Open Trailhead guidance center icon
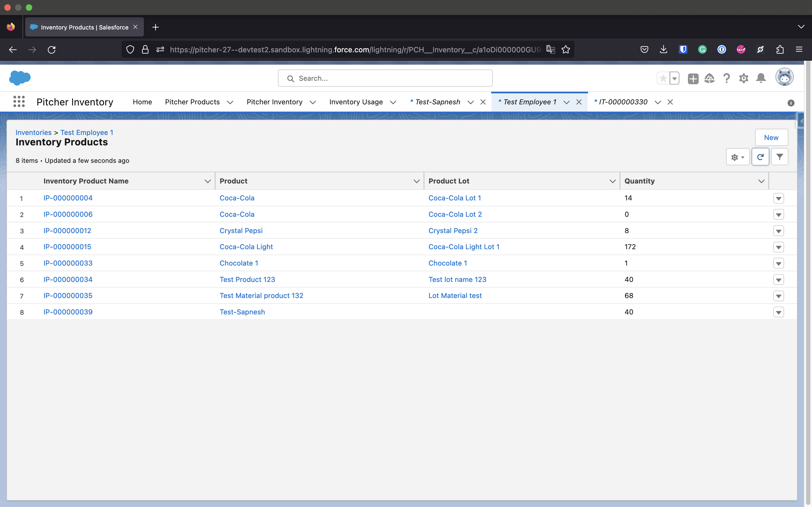Image resolution: width=812 pixels, height=507 pixels. 709,78
